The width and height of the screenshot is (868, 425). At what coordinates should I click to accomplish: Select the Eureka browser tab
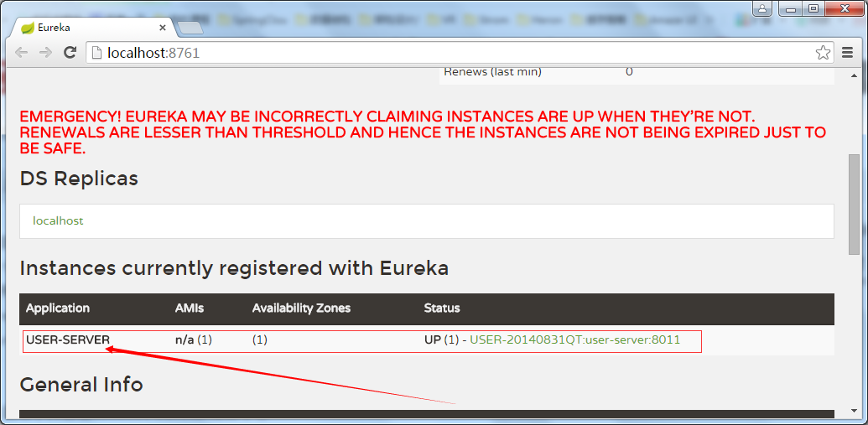pos(94,28)
